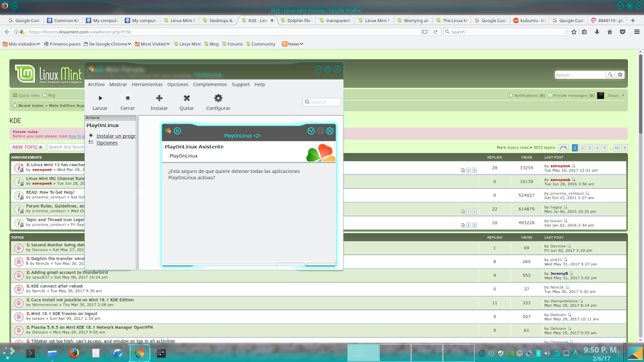The height and width of the screenshot is (362, 644).
Task: Click forum search magnifier icon
Action: click(611, 75)
